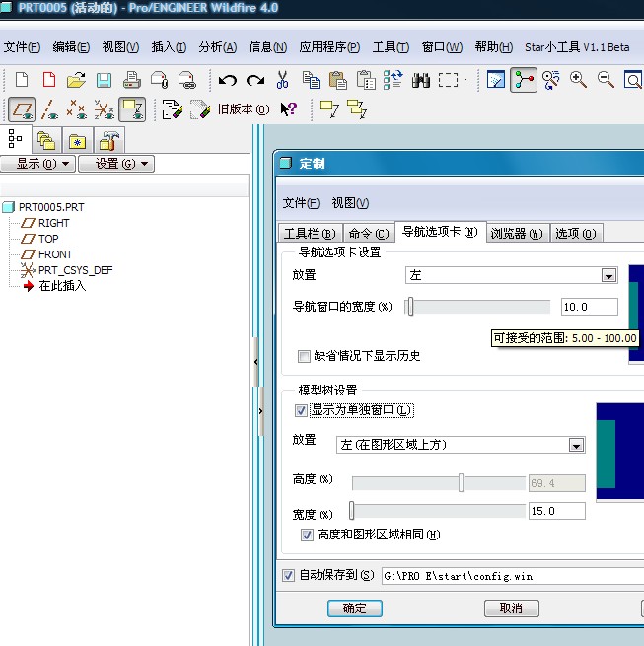Click the repaint screen icon
The width and height of the screenshot is (644, 646).
[496, 80]
